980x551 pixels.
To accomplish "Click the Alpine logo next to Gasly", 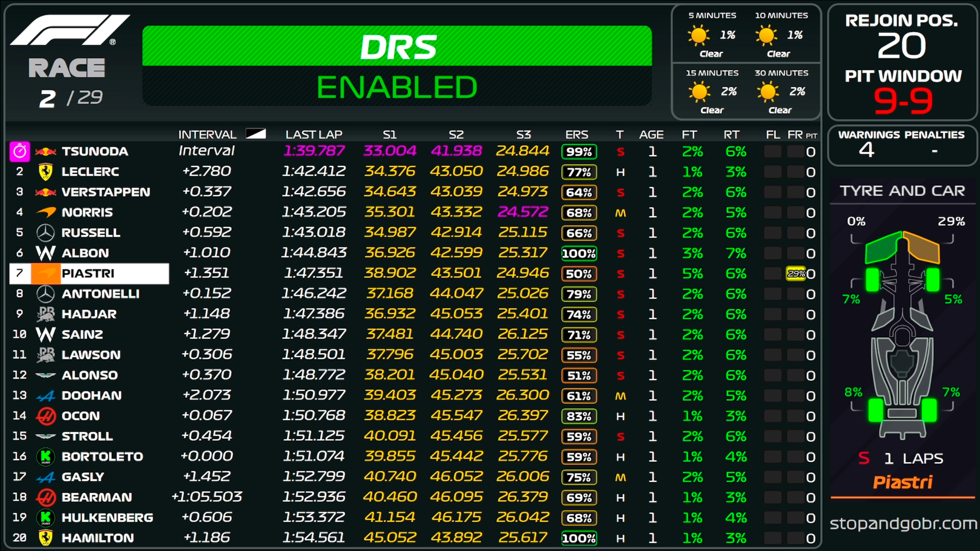I will (45, 477).
